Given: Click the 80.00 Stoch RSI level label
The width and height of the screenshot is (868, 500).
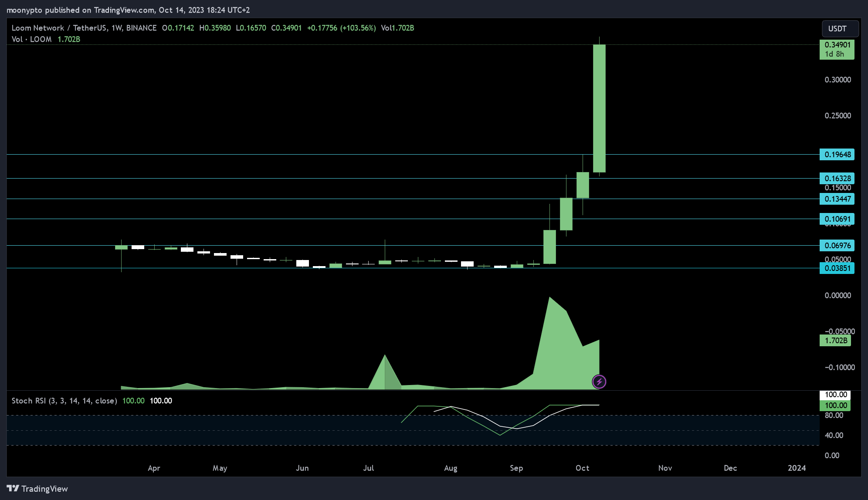Looking at the screenshot, I should (x=834, y=416).
